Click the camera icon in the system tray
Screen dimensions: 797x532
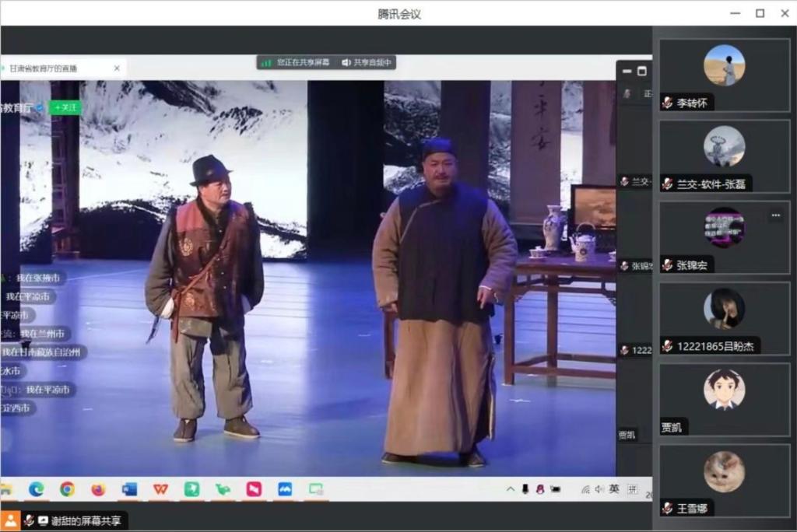[x=554, y=488]
